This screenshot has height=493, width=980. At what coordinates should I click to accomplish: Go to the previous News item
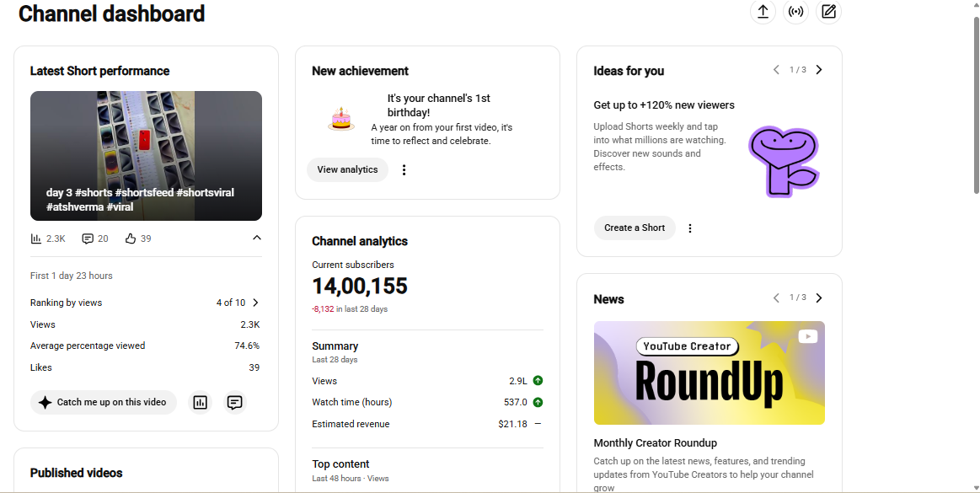coord(776,297)
